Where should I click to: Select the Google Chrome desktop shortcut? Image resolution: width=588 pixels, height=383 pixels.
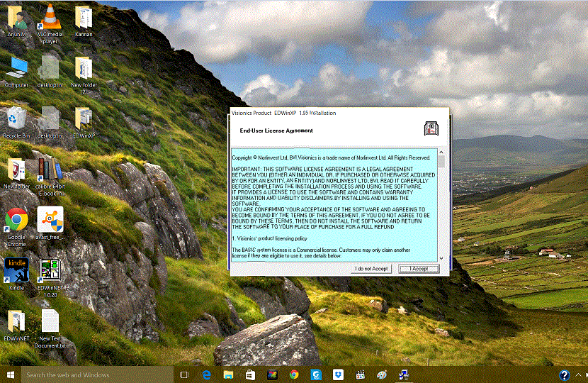click(16, 227)
